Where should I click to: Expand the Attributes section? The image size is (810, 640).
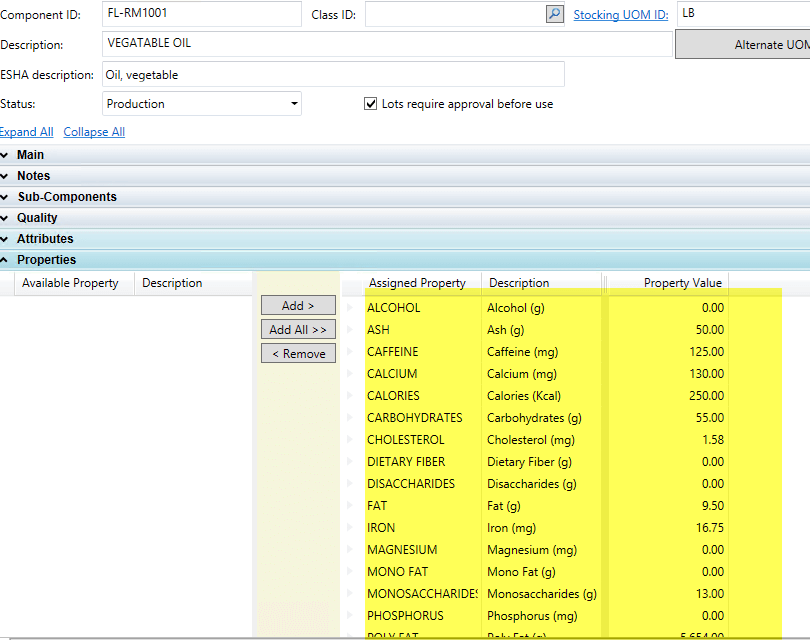point(45,239)
